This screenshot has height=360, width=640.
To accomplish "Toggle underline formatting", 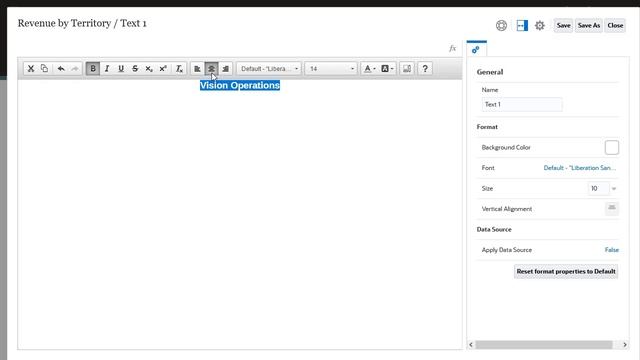I will pyautogui.click(x=121, y=69).
